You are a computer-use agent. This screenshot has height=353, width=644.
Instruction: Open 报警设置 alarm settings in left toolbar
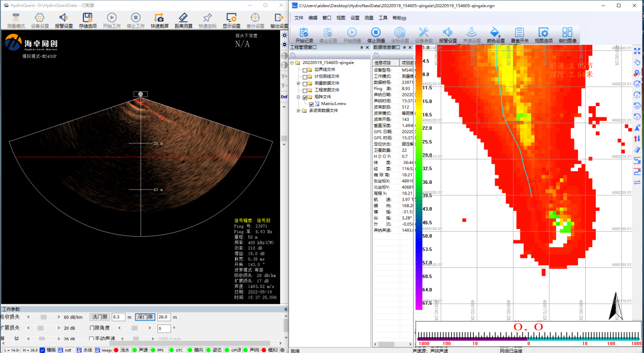[x=63, y=19]
